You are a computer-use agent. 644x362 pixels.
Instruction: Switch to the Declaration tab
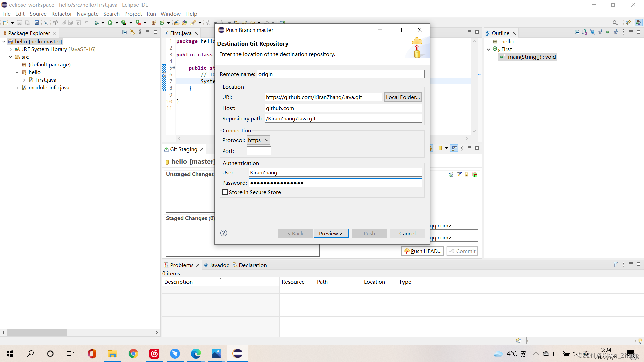coord(253,265)
